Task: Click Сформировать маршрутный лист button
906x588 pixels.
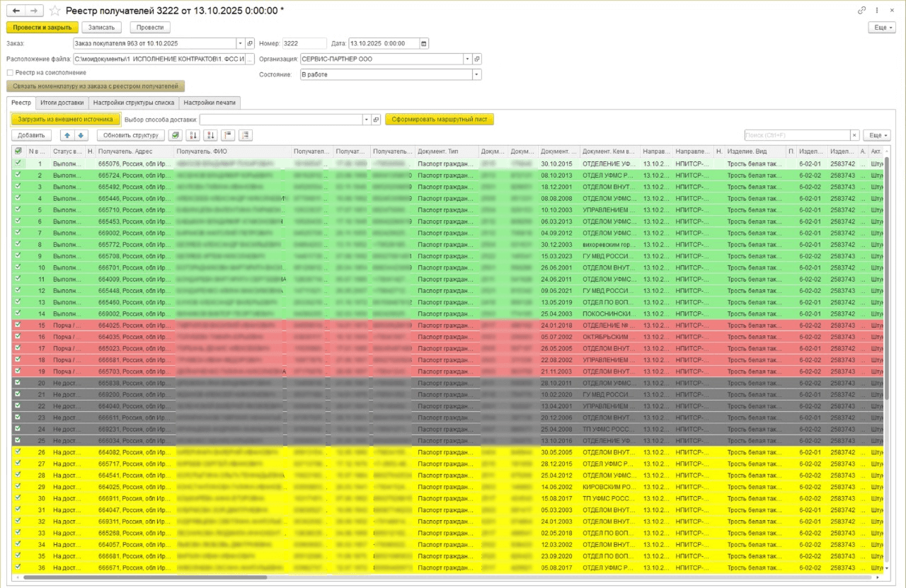Action: (439, 120)
